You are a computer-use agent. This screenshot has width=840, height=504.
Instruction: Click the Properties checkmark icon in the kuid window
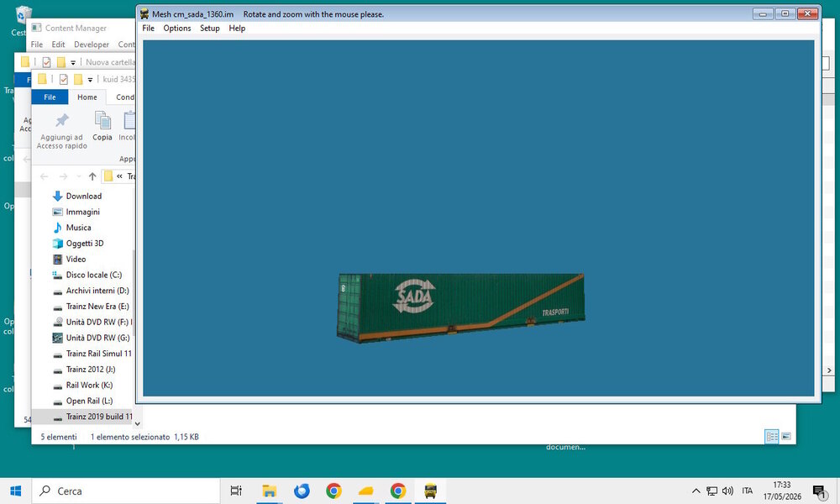[x=63, y=79]
